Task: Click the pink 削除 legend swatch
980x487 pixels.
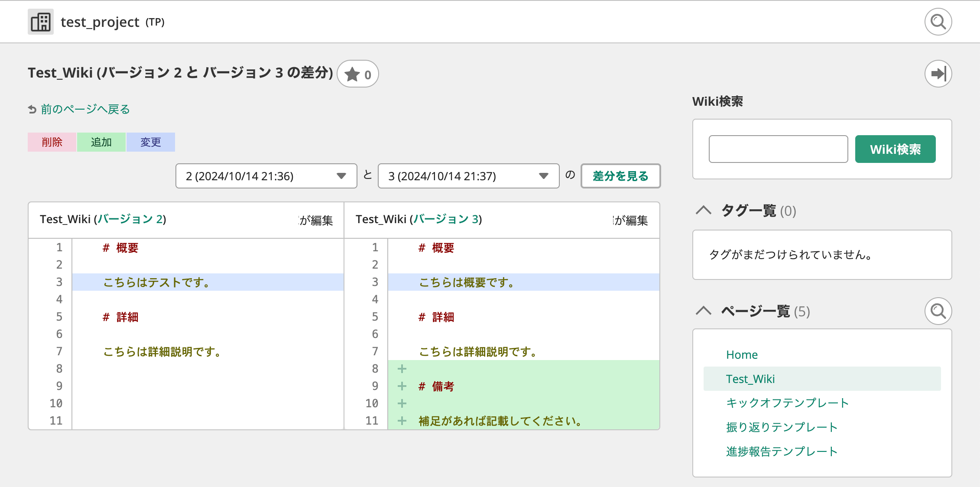Action: tap(52, 142)
